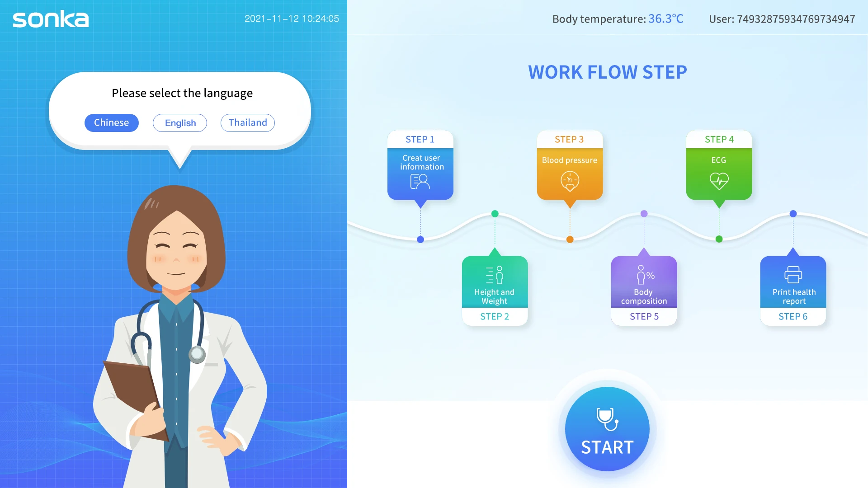Click the stethoscope START button icon
The height and width of the screenshot is (488, 868).
tap(608, 417)
